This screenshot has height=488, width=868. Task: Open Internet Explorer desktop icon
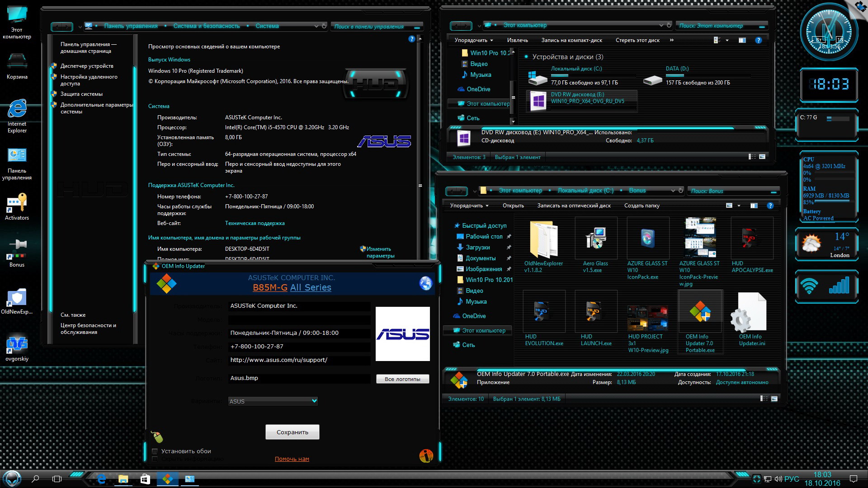click(x=17, y=116)
